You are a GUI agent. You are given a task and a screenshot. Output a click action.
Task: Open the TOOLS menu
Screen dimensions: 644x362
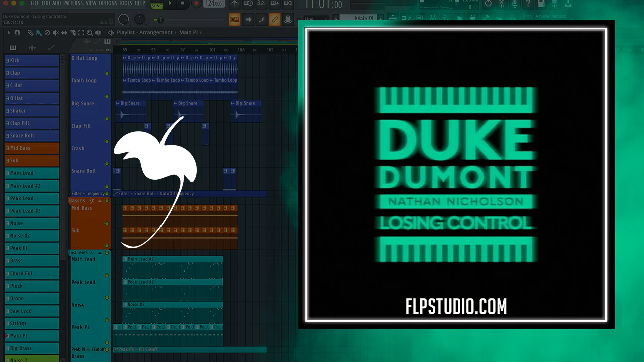pyautogui.click(x=126, y=3)
